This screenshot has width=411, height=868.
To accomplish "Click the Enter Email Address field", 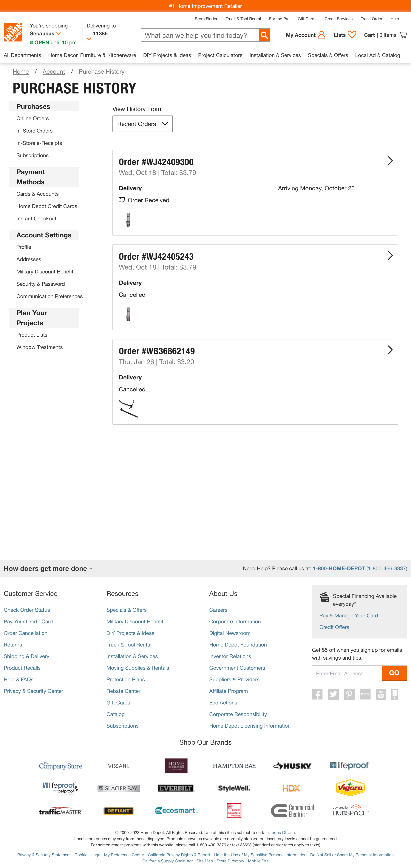I will 347,673.
